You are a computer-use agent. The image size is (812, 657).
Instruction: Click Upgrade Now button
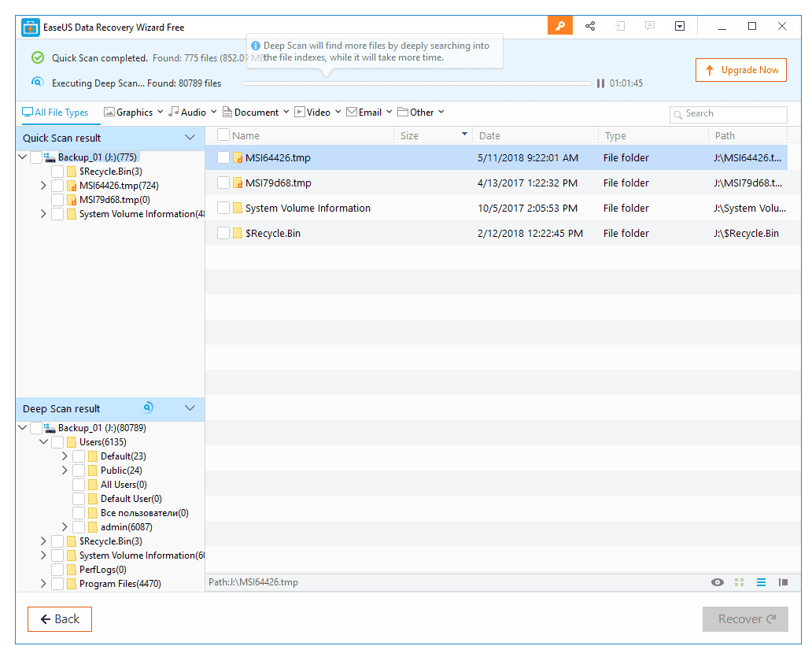(741, 70)
